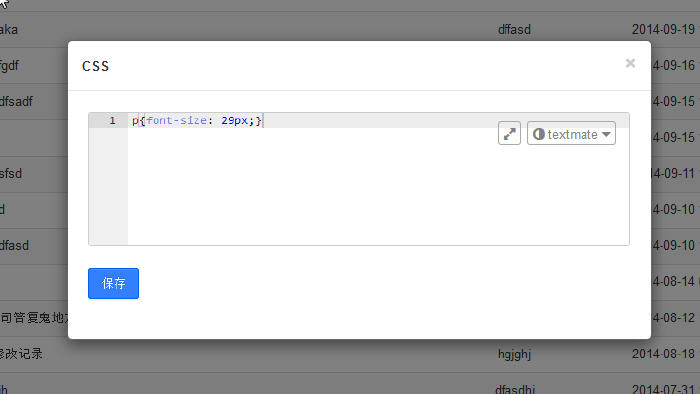This screenshot has width=700, height=394.
Task: Click the half-circle contrast icon beside textmate
Action: (x=539, y=134)
